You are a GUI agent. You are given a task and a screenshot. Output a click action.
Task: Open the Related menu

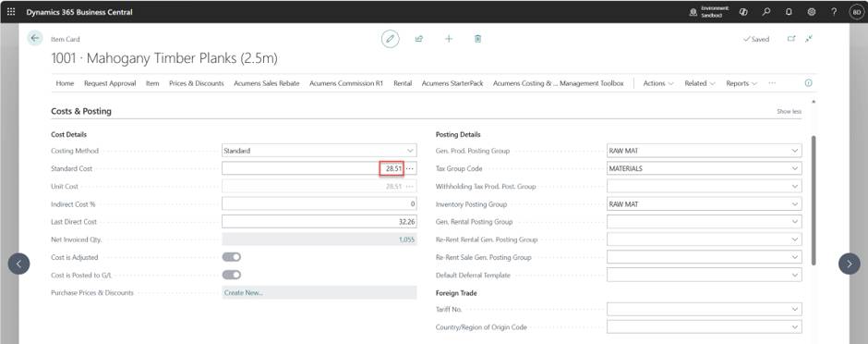point(700,83)
